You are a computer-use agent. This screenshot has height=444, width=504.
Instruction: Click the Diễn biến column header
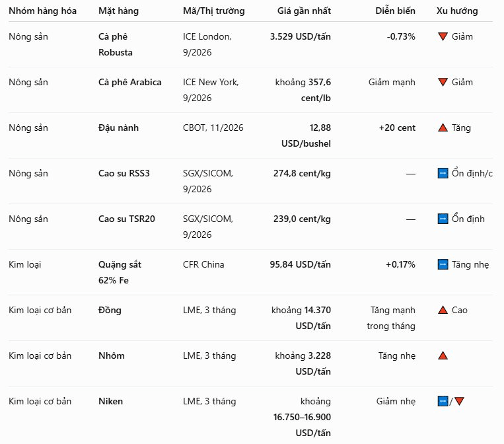(395, 11)
